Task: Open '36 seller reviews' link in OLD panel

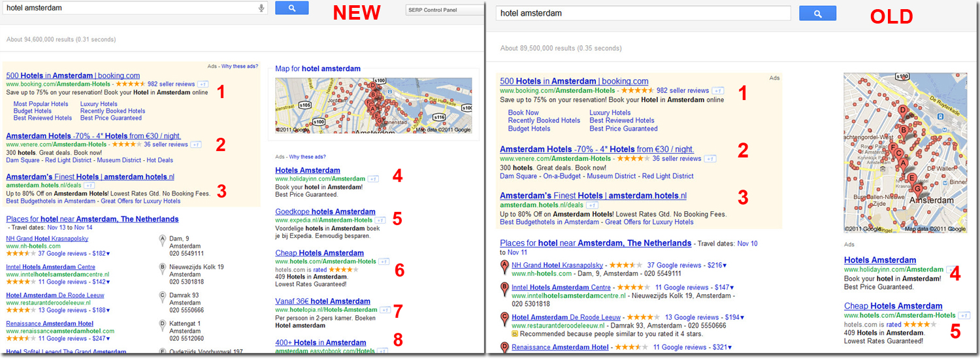Action: pyautogui.click(x=677, y=159)
